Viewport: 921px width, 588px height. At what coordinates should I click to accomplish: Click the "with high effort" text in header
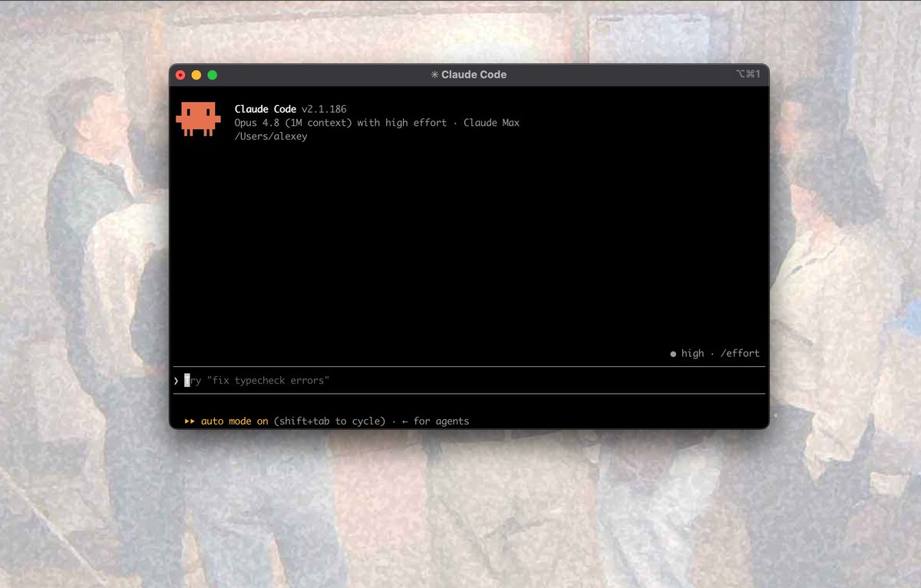point(402,123)
